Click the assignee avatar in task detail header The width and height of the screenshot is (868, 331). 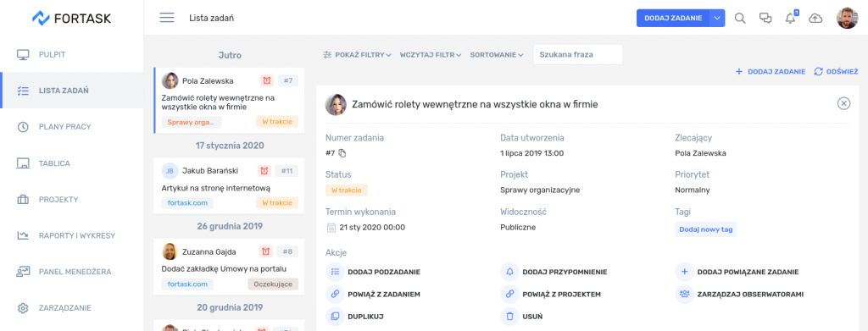tap(336, 104)
